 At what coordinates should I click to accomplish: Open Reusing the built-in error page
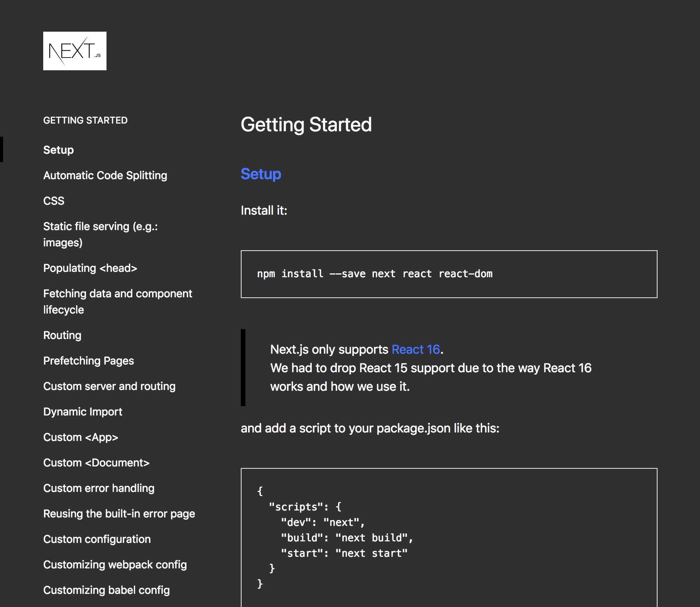coord(119,514)
